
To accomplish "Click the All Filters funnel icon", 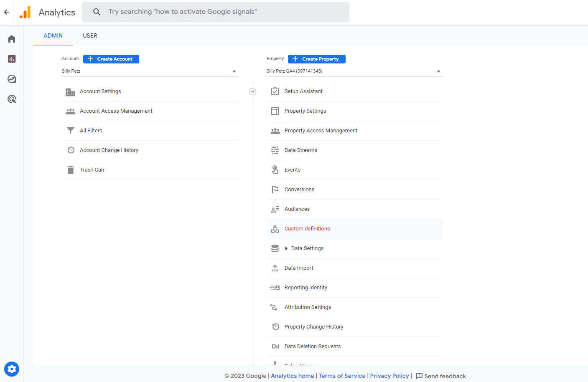I will [70, 131].
